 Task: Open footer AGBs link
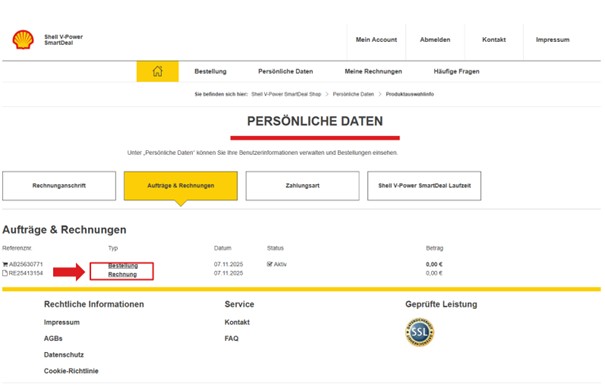point(53,338)
